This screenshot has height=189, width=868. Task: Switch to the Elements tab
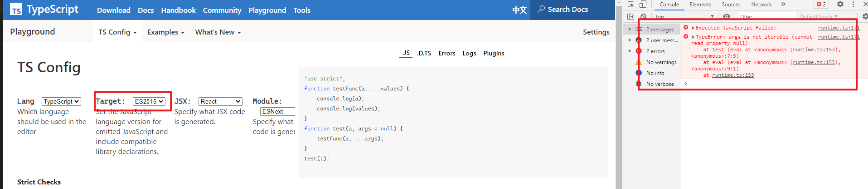point(700,5)
